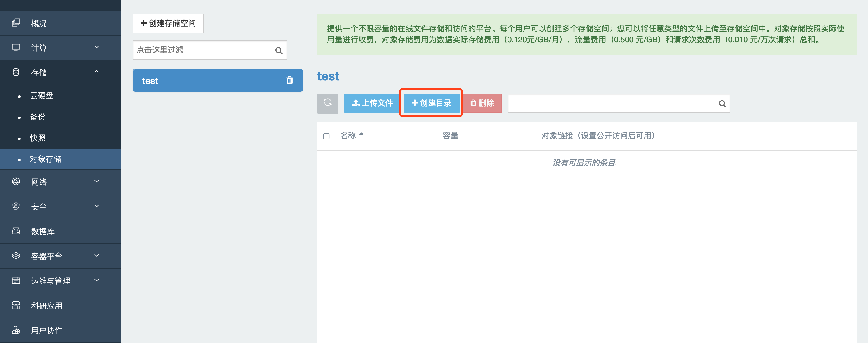Image resolution: width=868 pixels, height=343 pixels.
Task: Click the 网络 globe icon
Action: pos(16,181)
